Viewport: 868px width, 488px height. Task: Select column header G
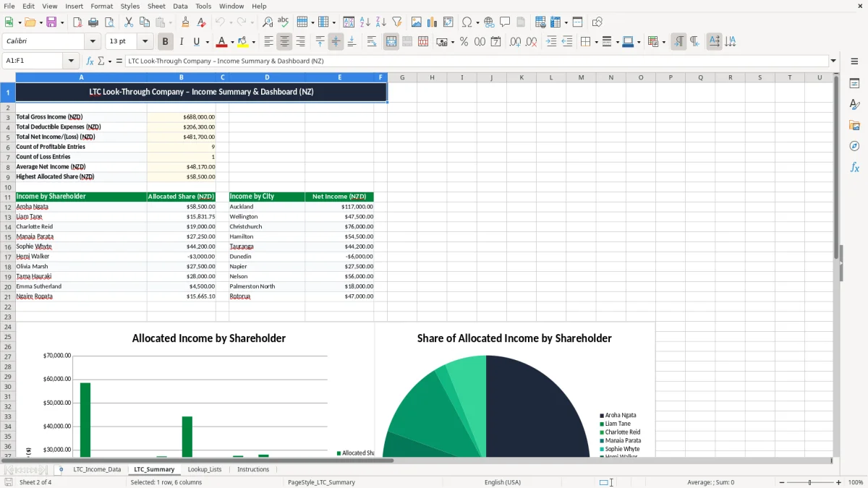click(401, 77)
